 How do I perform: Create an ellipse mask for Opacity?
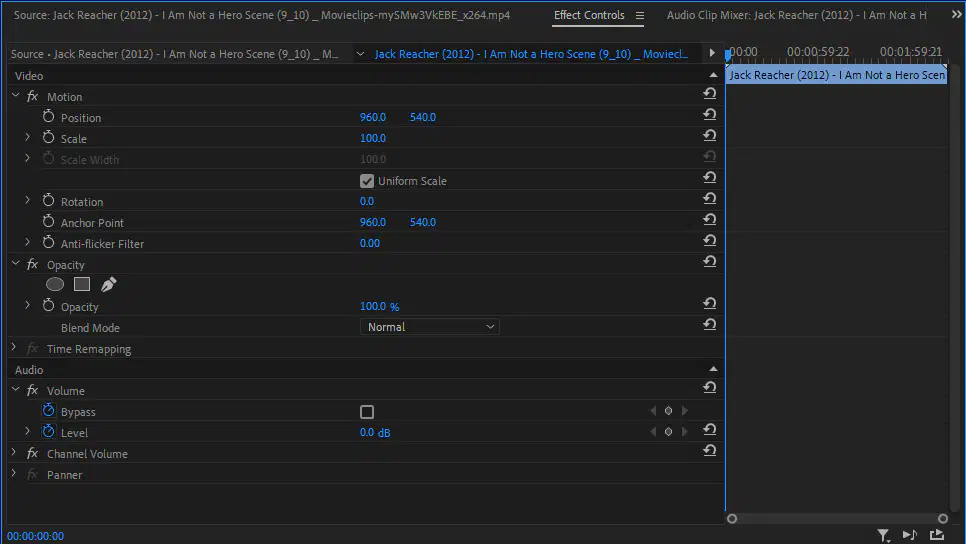click(55, 284)
